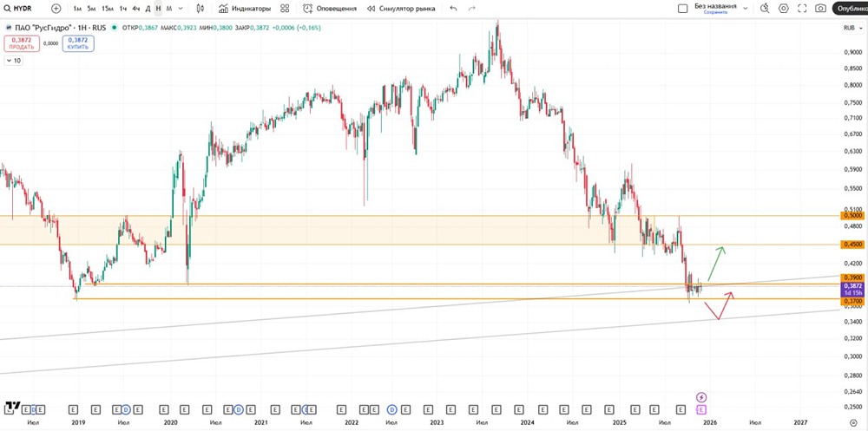The image size is (868, 431).
Task: Click the 0,9000 price axis label
Action: 853,53
